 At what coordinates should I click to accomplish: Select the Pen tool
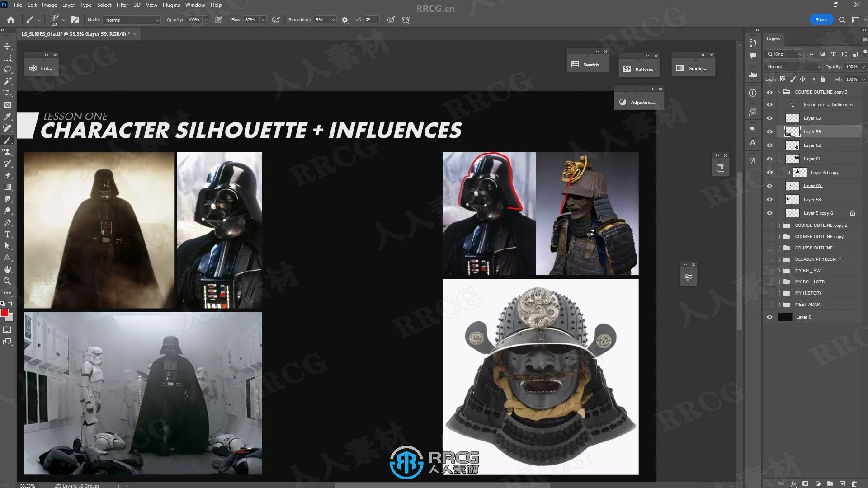pyautogui.click(x=7, y=222)
